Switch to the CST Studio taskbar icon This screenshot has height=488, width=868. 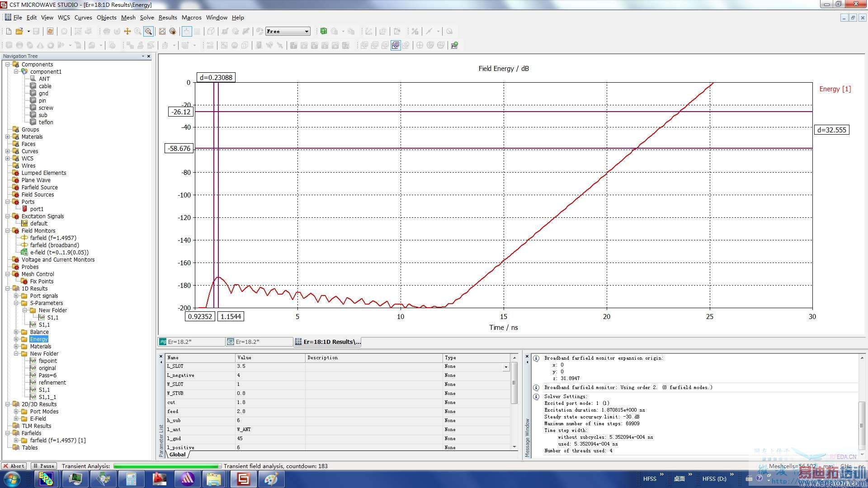coord(243,479)
